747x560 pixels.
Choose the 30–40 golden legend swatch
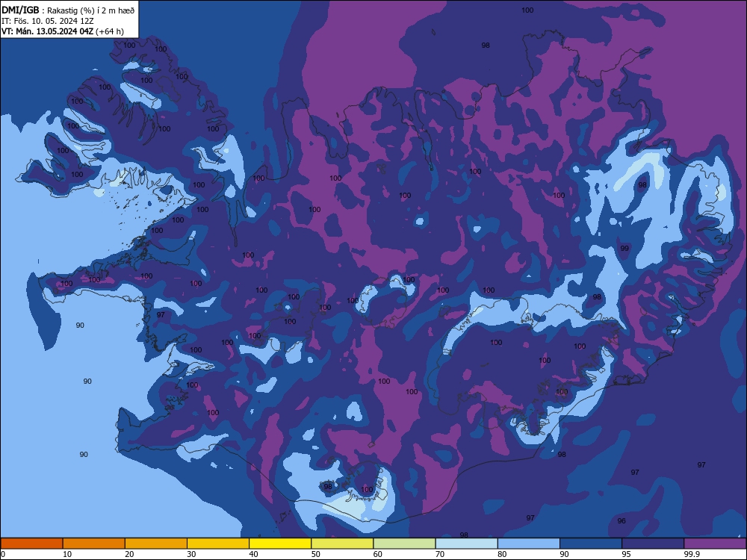218,544
